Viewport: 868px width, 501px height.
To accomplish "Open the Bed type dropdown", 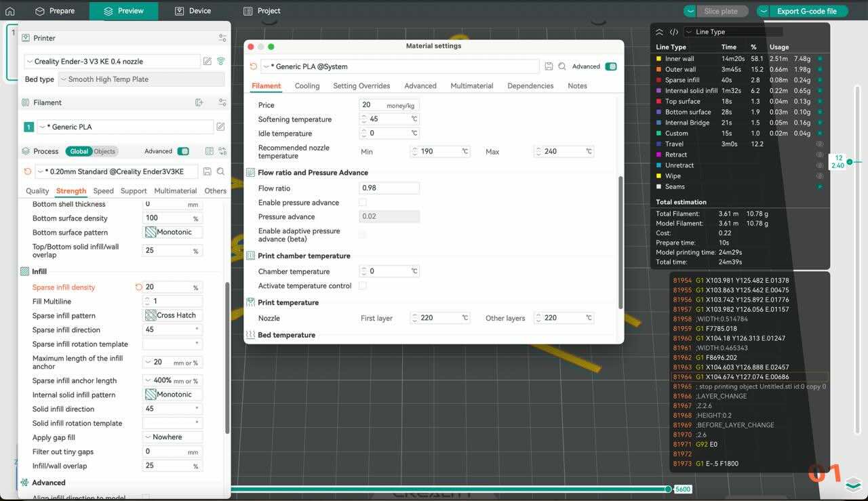I will (x=141, y=79).
